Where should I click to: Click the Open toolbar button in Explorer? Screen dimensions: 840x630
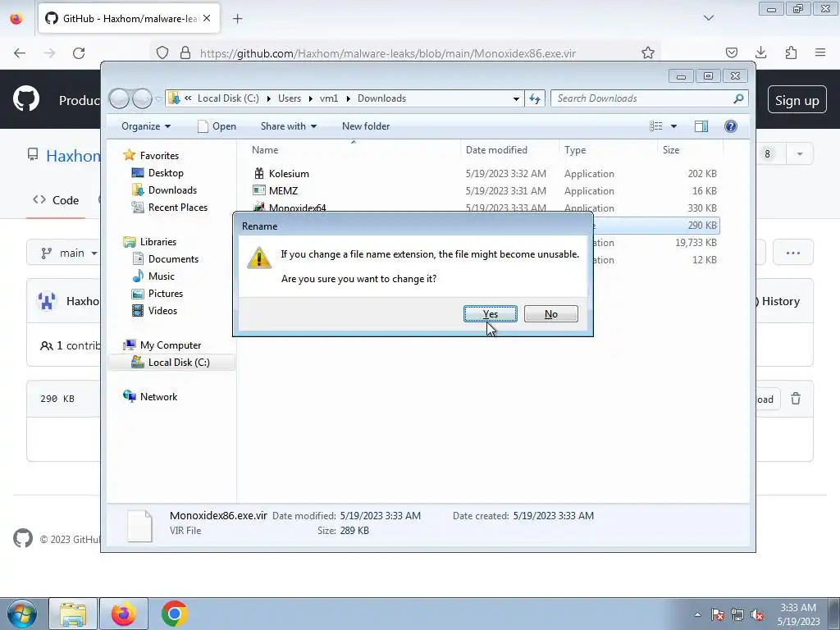coord(217,126)
